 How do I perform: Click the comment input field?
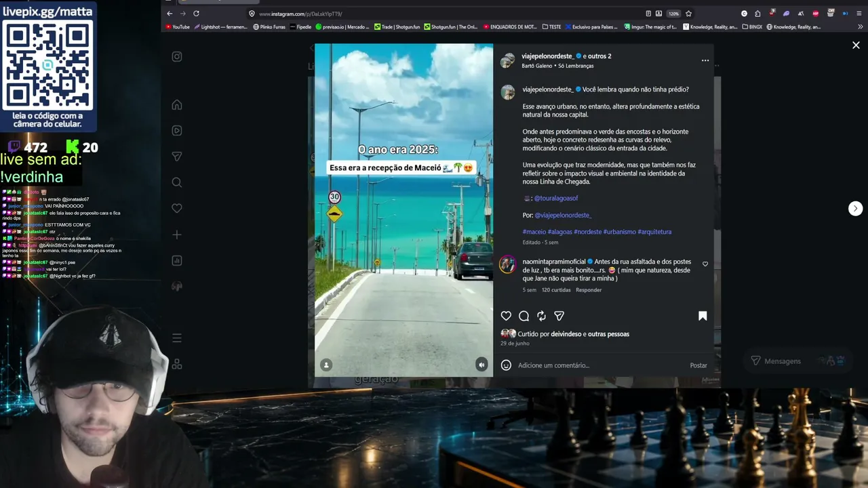pyautogui.click(x=600, y=365)
